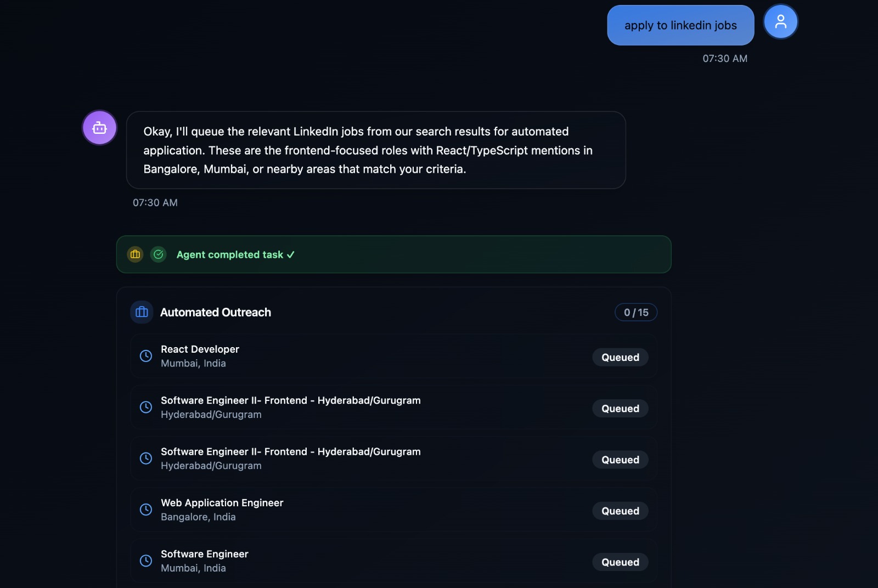
Task: Click the 0/15 progress indicator
Action: coord(635,312)
